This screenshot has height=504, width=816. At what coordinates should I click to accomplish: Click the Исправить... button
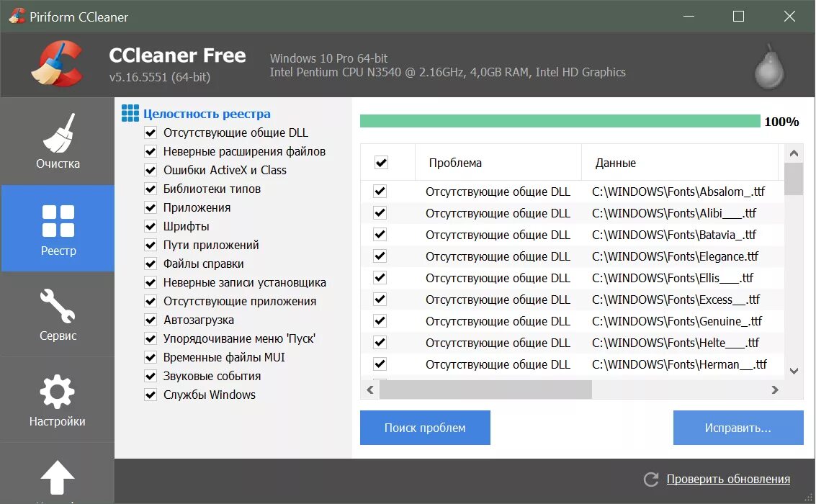click(737, 428)
